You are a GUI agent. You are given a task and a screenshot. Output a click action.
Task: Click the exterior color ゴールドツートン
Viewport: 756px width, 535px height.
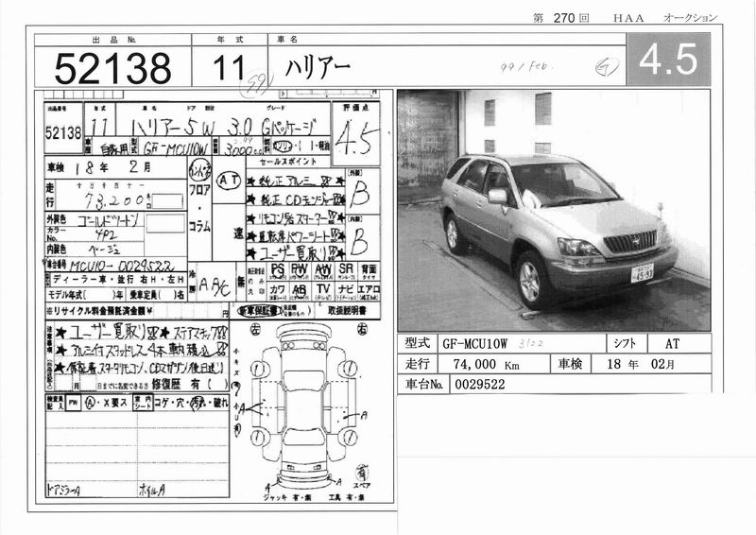(x=110, y=221)
